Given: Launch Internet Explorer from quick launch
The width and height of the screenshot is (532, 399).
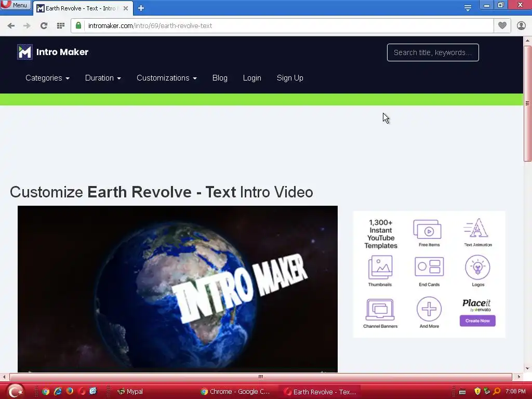Looking at the screenshot, I should [x=58, y=391].
